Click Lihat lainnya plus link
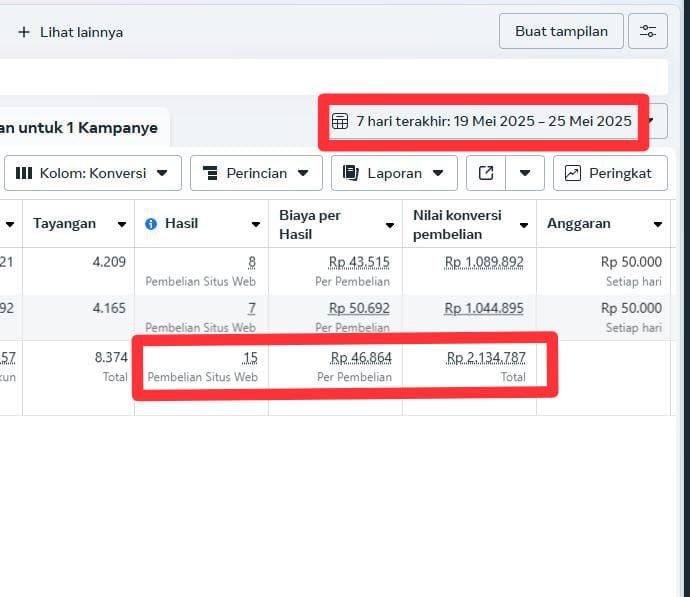 pyautogui.click(x=70, y=32)
